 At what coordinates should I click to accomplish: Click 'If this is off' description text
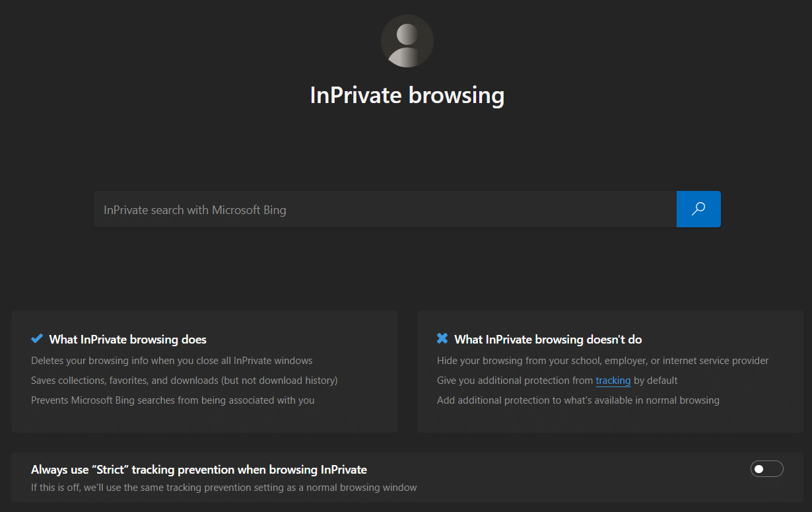pos(224,488)
